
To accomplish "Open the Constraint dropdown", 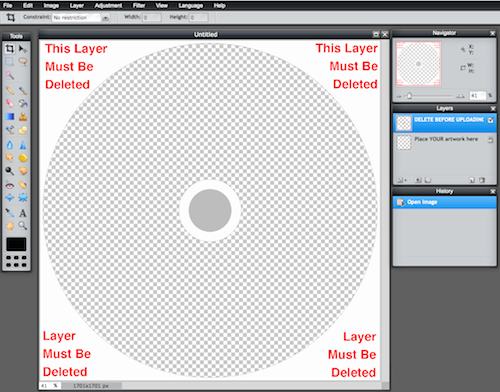I will pos(105,18).
